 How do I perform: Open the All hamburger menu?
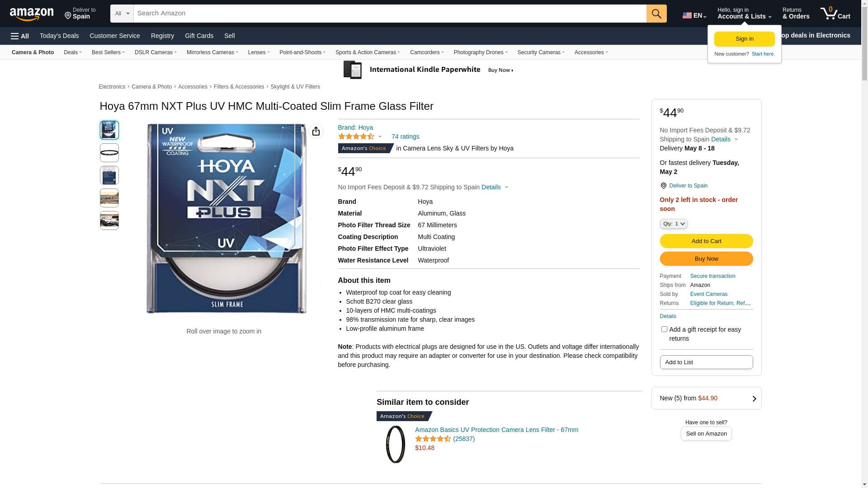point(20,36)
